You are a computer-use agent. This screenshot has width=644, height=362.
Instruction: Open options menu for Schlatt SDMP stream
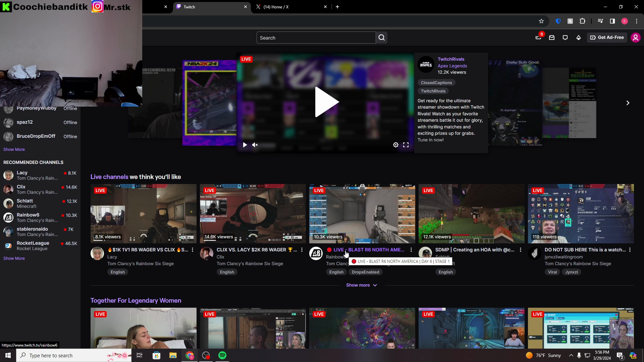(521, 250)
